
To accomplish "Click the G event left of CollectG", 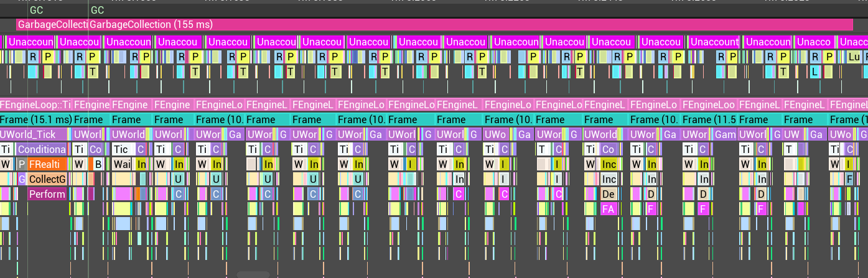I will 22,179.
